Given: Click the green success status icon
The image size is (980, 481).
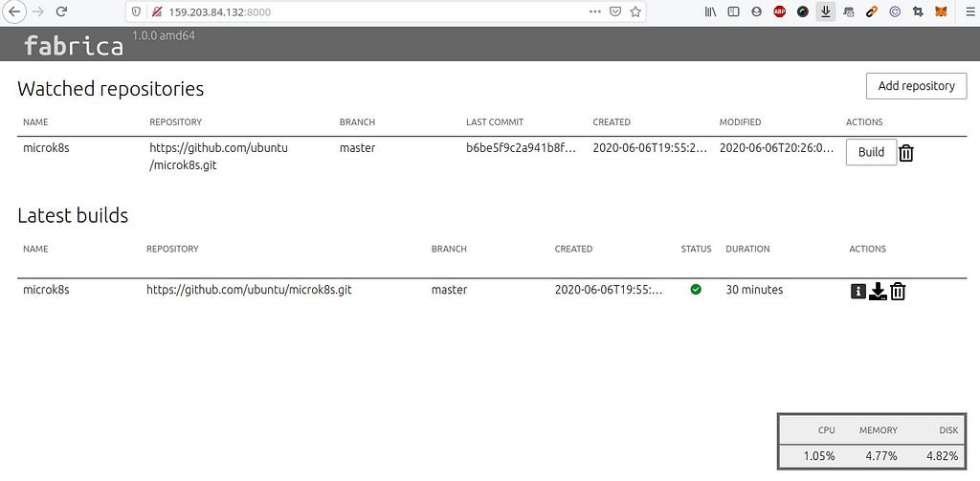Looking at the screenshot, I should pyautogui.click(x=696, y=289).
